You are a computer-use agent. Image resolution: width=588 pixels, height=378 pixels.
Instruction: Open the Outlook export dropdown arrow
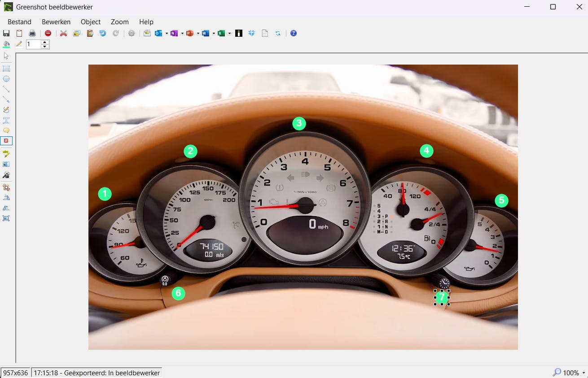pos(167,33)
